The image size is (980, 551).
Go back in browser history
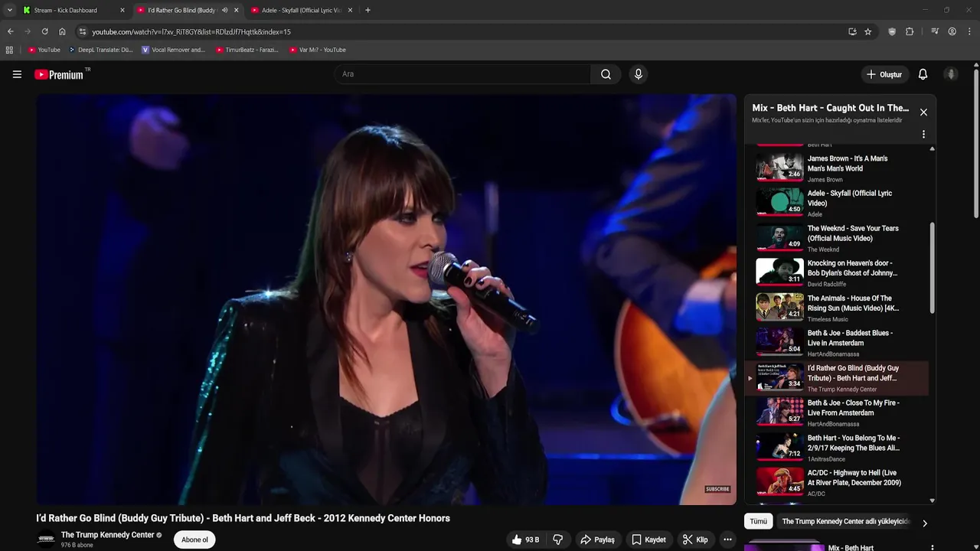[x=10, y=31]
